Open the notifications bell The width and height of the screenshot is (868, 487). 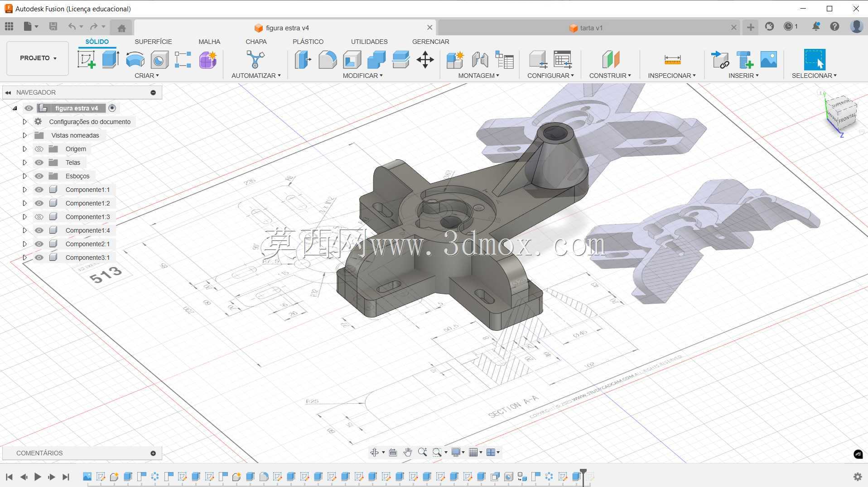(816, 27)
